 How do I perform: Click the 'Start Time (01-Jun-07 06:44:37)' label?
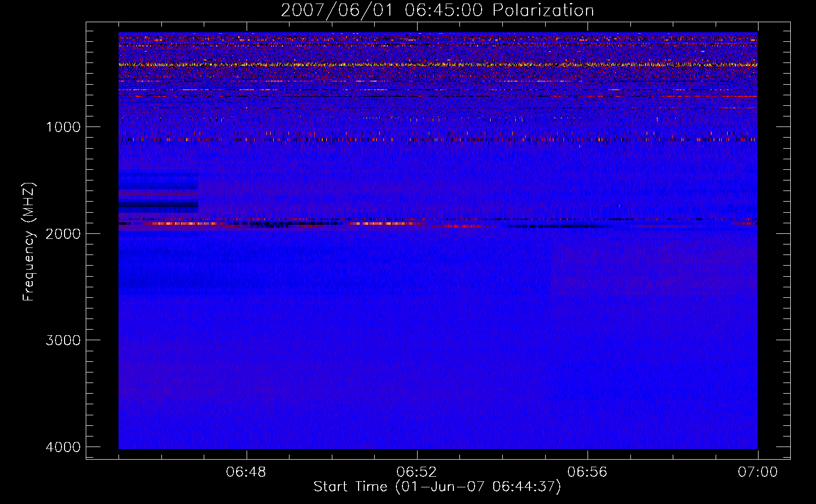coord(437,487)
